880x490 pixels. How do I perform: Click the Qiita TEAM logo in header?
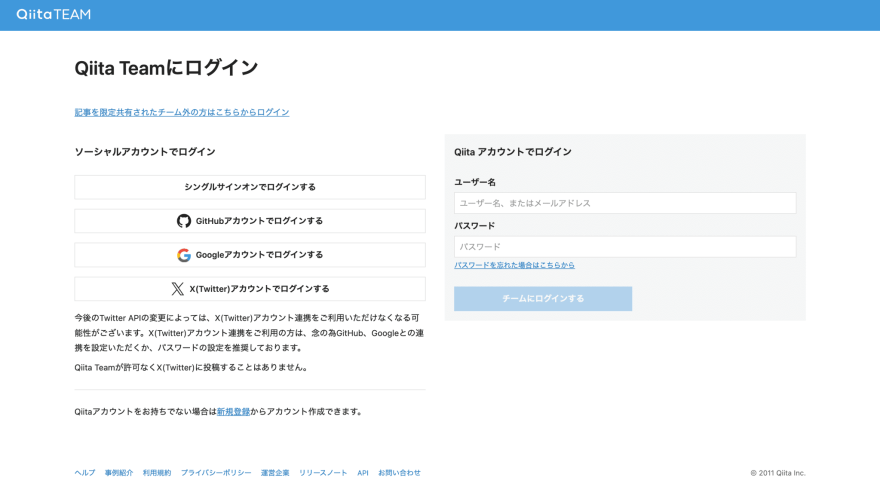click(x=53, y=15)
